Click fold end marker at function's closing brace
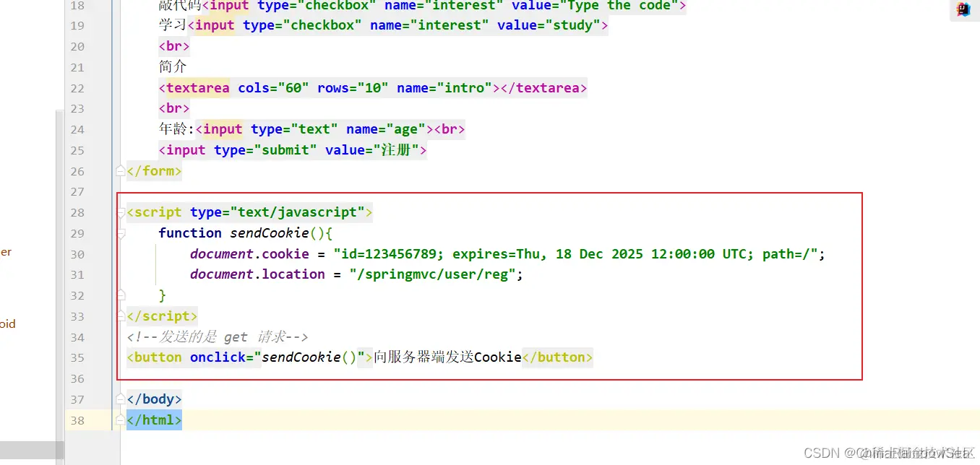 point(121,295)
